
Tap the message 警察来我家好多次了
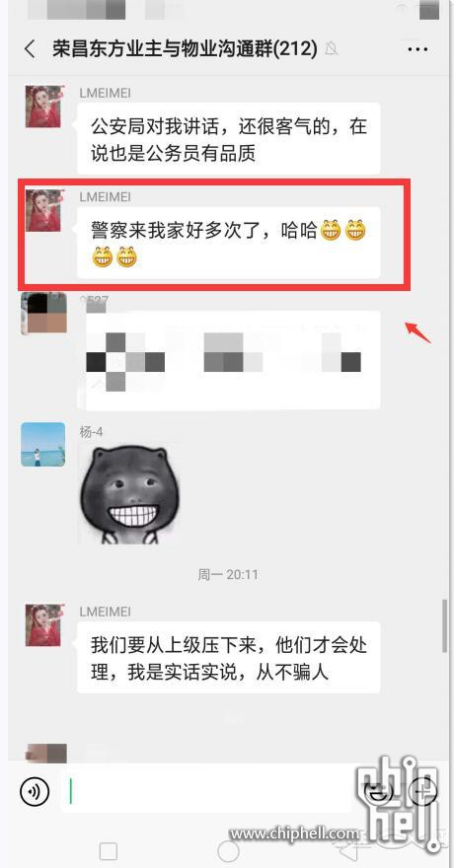(x=229, y=243)
